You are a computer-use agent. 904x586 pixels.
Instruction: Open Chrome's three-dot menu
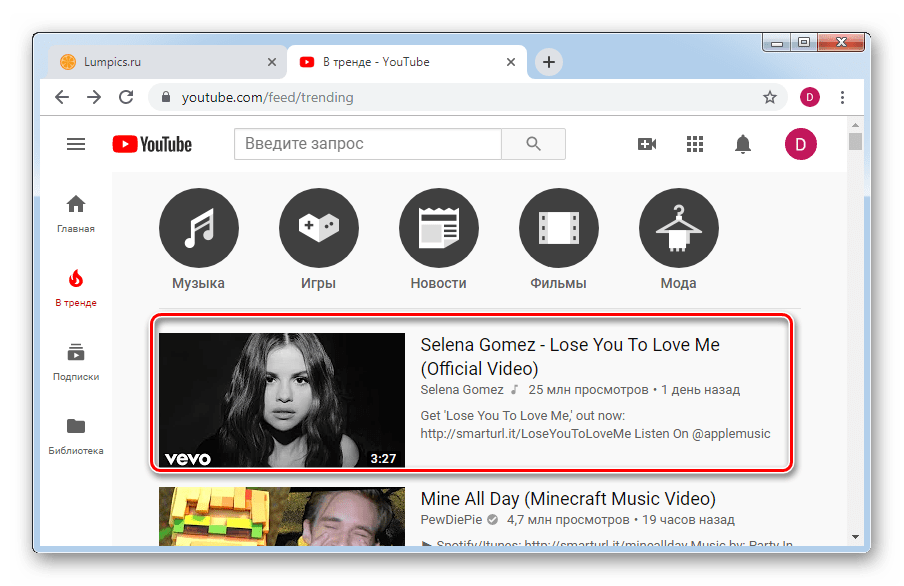pyautogui.click(x=843, y=97)
